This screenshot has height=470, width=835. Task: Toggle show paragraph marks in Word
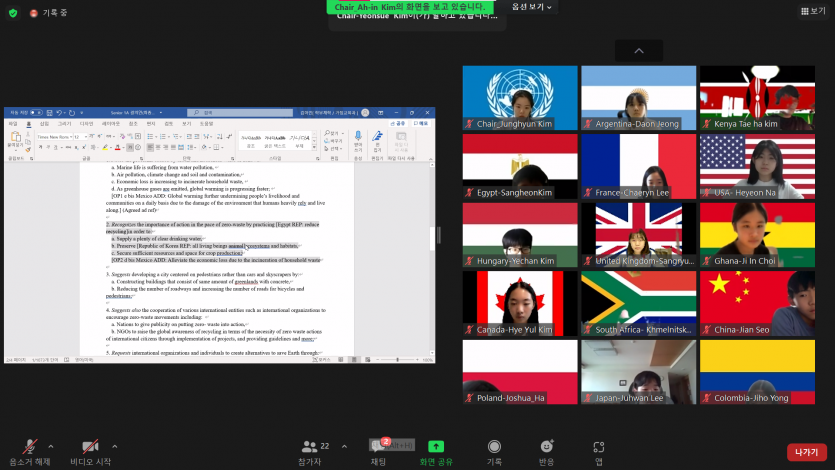click(229, 136)
